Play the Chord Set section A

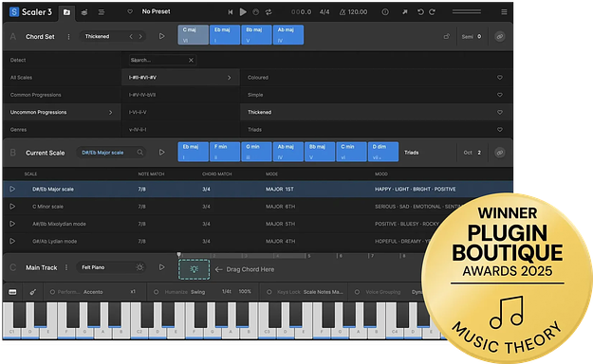pyautogui.click(x=162, y=36)
